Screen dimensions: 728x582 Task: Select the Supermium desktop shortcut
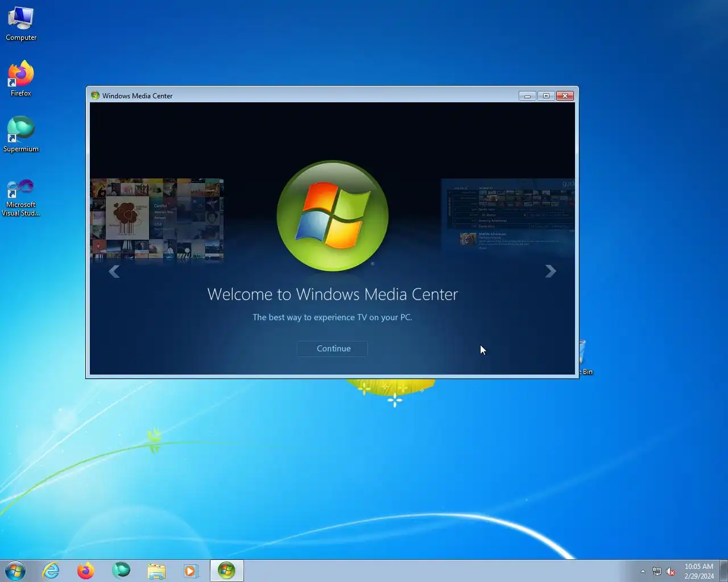[21, 134]
